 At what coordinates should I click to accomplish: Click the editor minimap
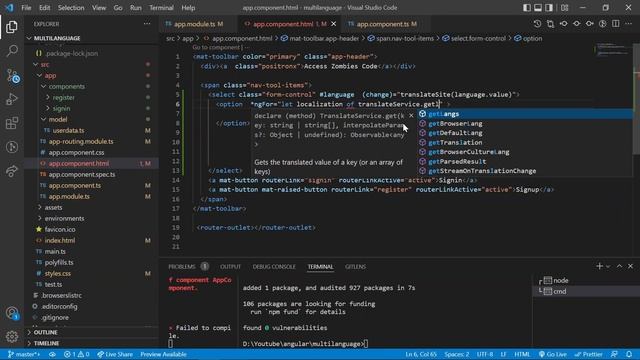(612, 49)
